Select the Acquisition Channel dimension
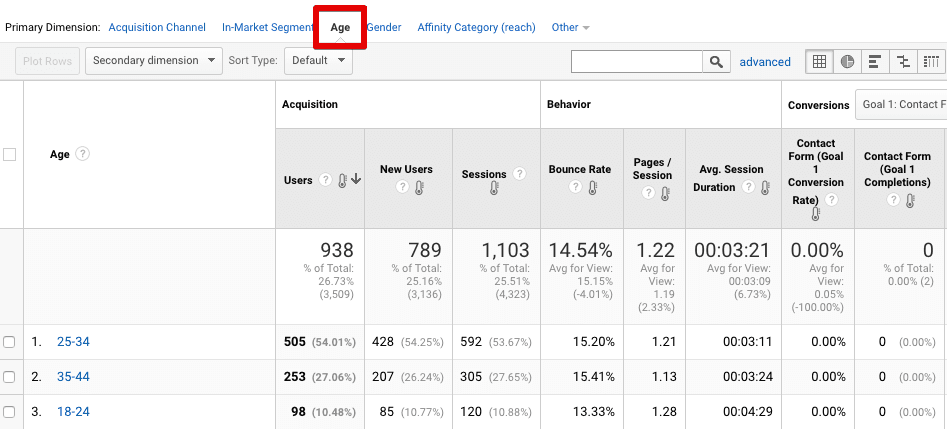Screen dimensions: 947x429 tap(157, 27)
